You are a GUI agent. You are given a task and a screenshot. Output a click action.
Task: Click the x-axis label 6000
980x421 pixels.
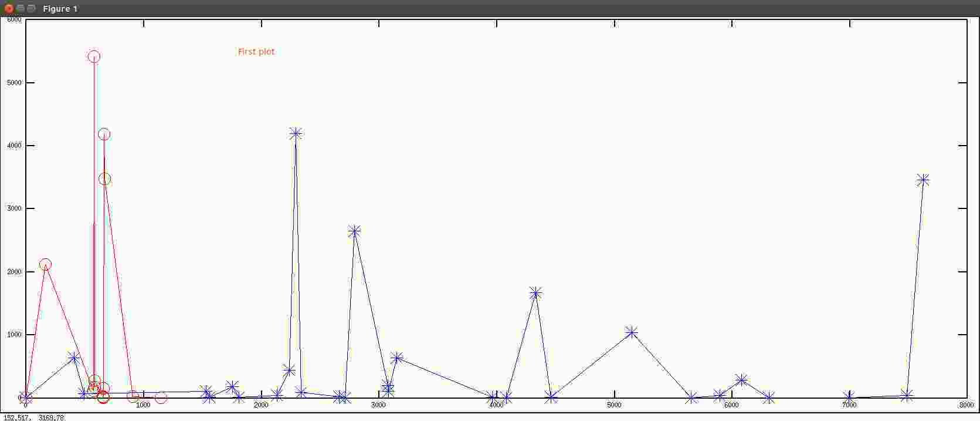pos(731,405)
